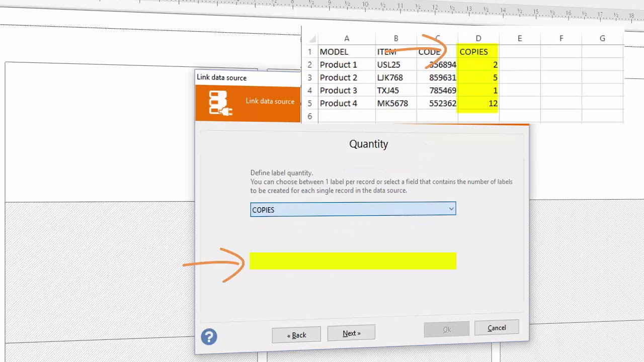Click the Product 4 cell
The image size is (644, 362).
pos(347,104)
